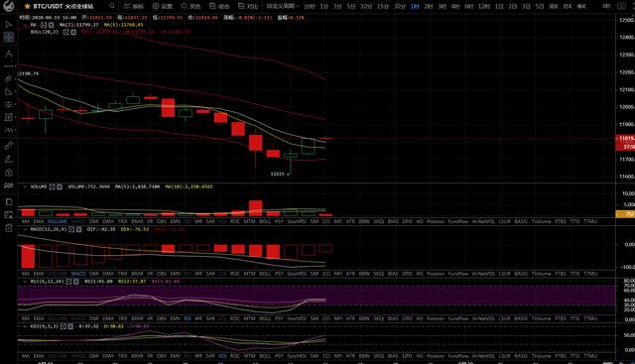Remove the VOLUME indicator panel
This screenshot has height=364, width=635.
pos(60,186)
